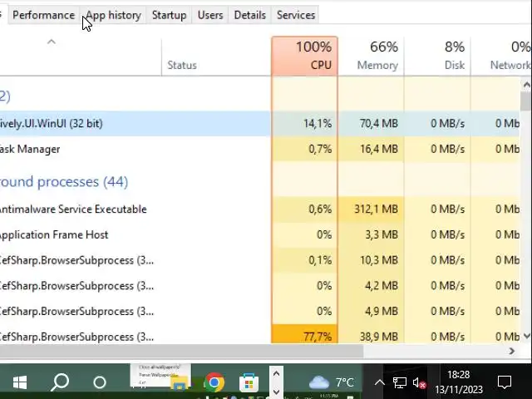Open the network icon in system tray

[x=400, y=383]
